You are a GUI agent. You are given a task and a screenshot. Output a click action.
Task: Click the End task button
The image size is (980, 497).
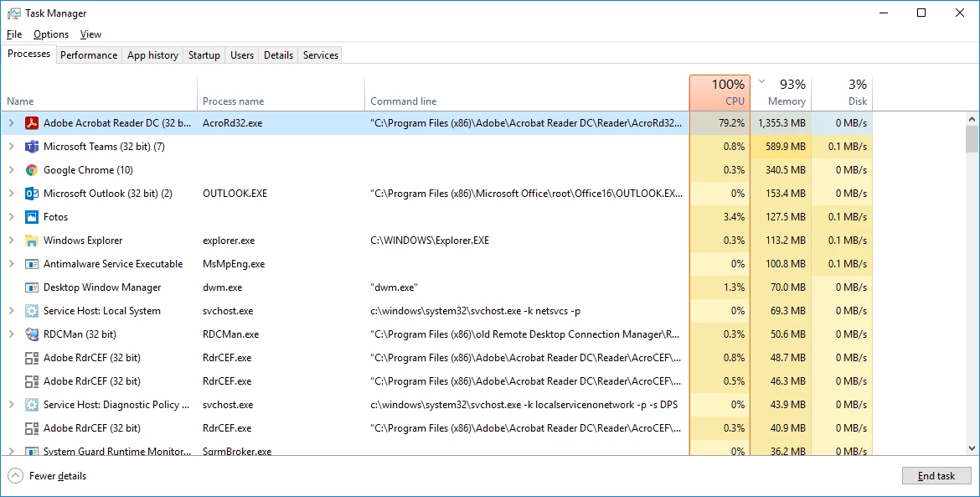(x=936, y=476)
